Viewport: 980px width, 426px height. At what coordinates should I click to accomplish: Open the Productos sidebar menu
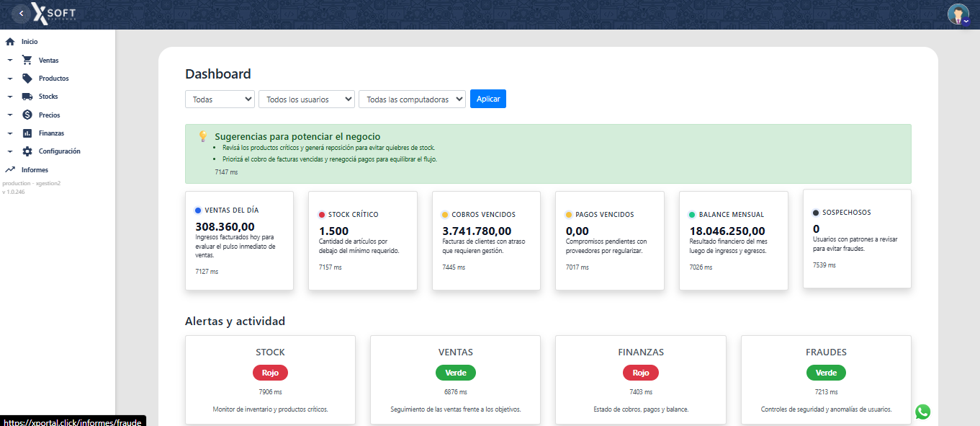click(x=54, y=79)
